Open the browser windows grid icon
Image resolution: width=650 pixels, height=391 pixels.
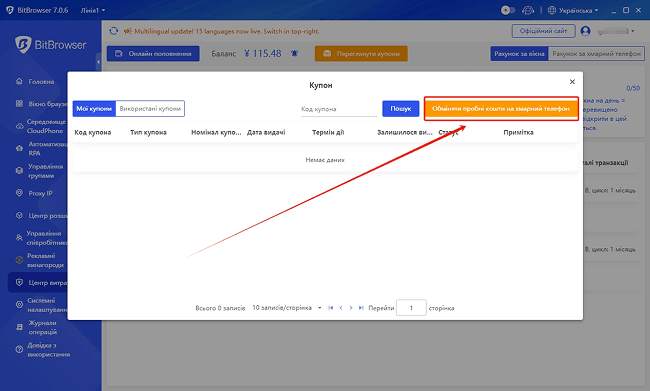19,104
